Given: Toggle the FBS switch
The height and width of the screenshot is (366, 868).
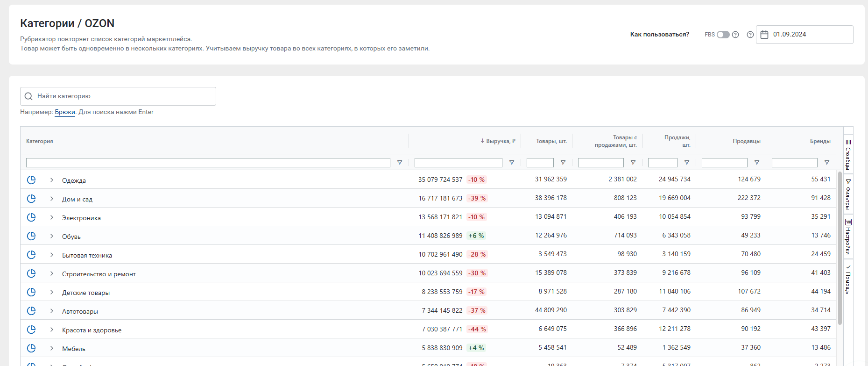Looking at the screenshot, I should 723,35.
